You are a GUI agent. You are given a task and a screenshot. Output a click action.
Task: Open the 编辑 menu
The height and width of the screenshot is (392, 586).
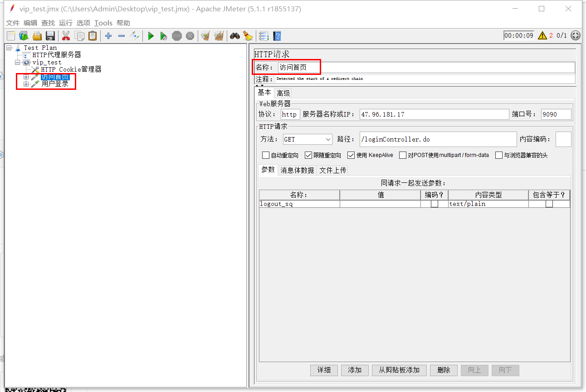coord(30,23)
